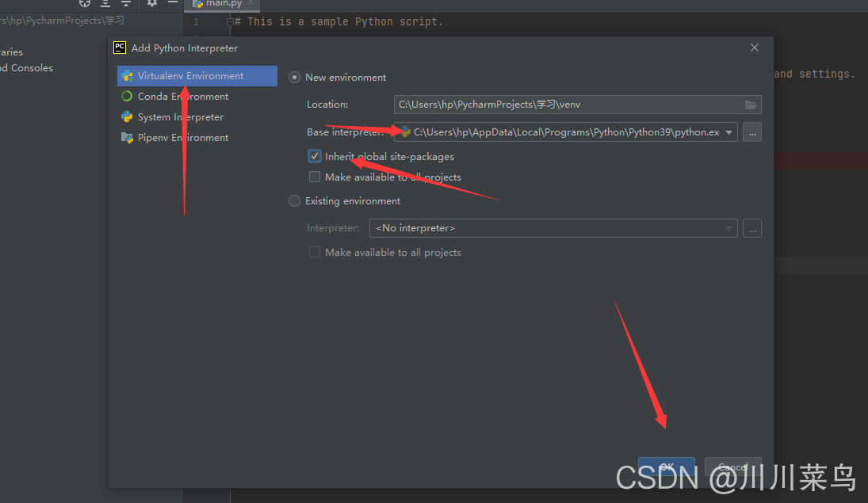The width and height of the screenshot is (868, 503).
Task: Click Collapse All icon in project toolbar
Action: tap(126, 3)
